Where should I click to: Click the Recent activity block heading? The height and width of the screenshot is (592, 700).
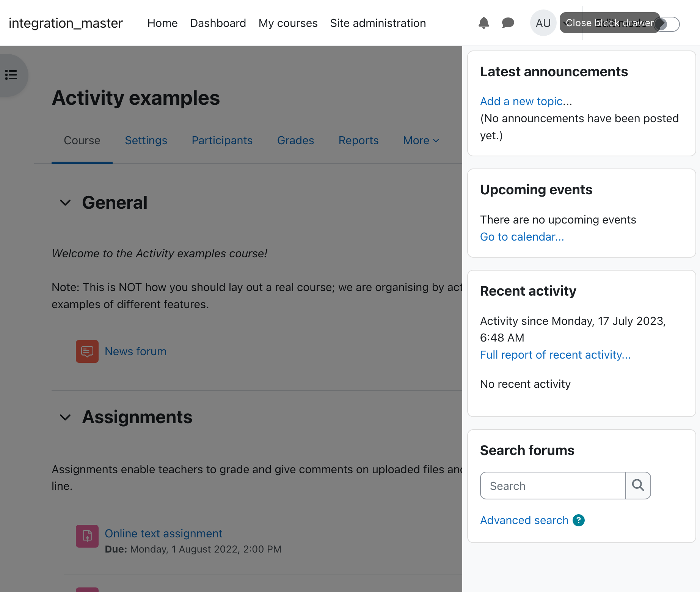pyautogui.click(x=528, y=291)
